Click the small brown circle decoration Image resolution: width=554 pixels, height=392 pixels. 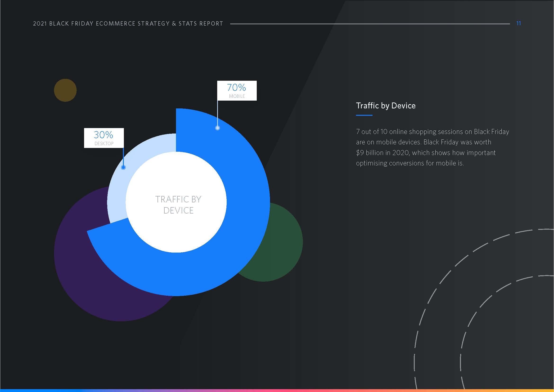(x=65, y=90)
